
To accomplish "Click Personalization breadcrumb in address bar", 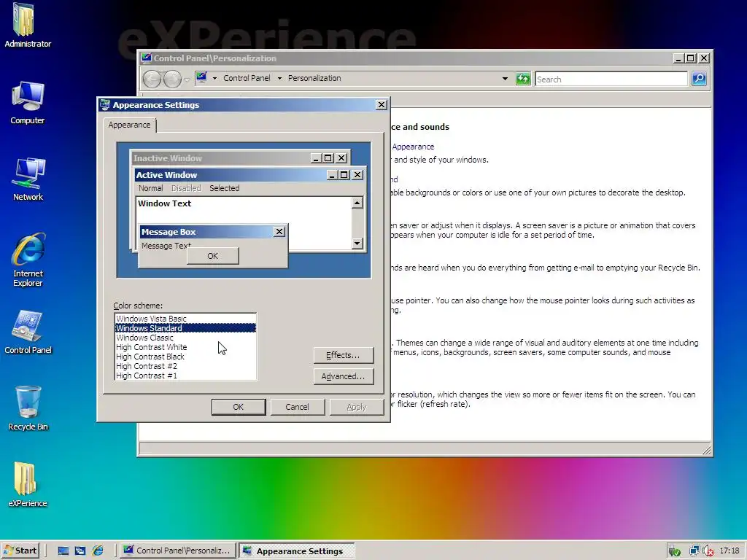I will pyautogui.click(x=314, y=78).
